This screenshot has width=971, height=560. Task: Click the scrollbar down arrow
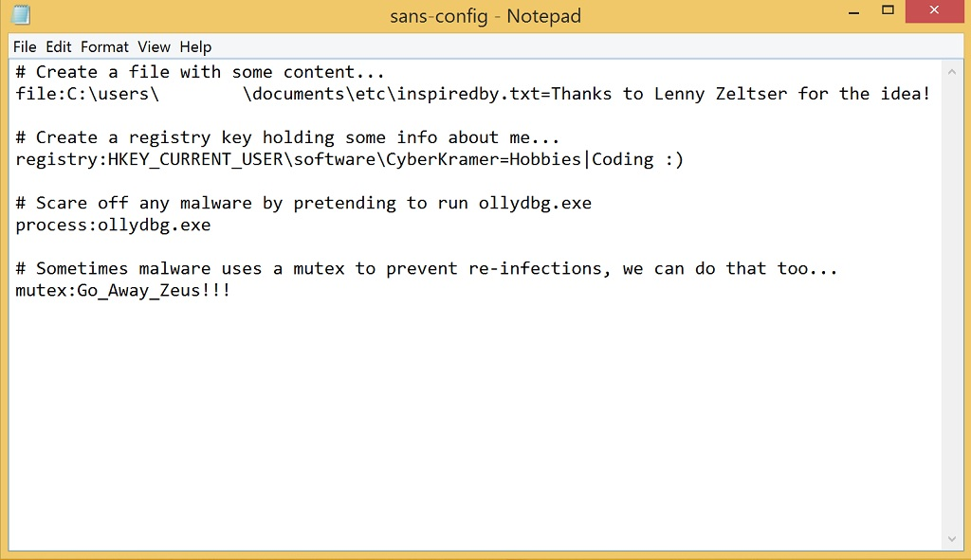click(x=952, y=539)
